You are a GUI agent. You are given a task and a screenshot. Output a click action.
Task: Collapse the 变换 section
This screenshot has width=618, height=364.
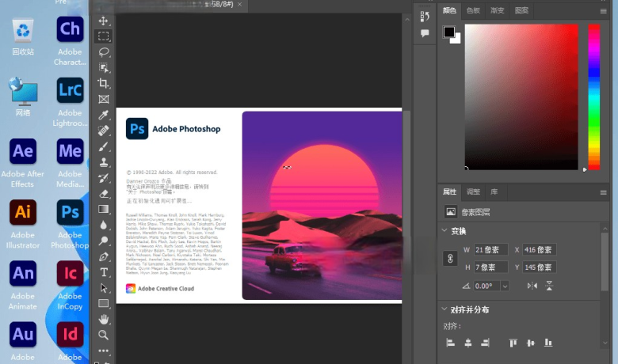click(x=444, y=230)
